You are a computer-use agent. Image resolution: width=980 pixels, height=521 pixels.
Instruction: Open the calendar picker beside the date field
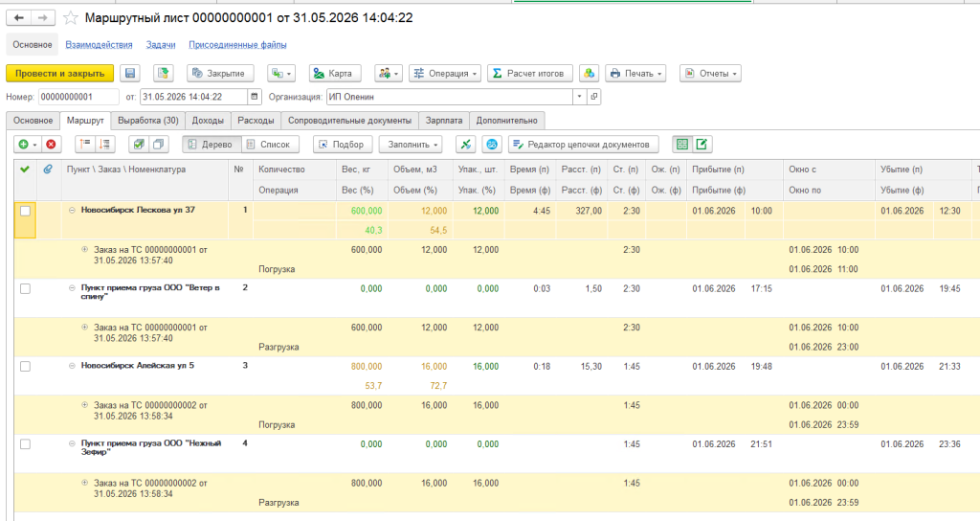(x=255, y=97)
